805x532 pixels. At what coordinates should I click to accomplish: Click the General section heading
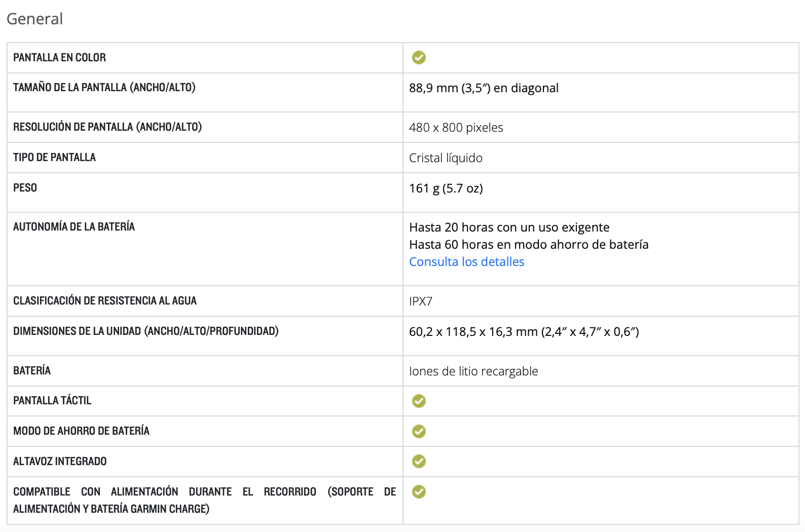(x=34, y=19)
